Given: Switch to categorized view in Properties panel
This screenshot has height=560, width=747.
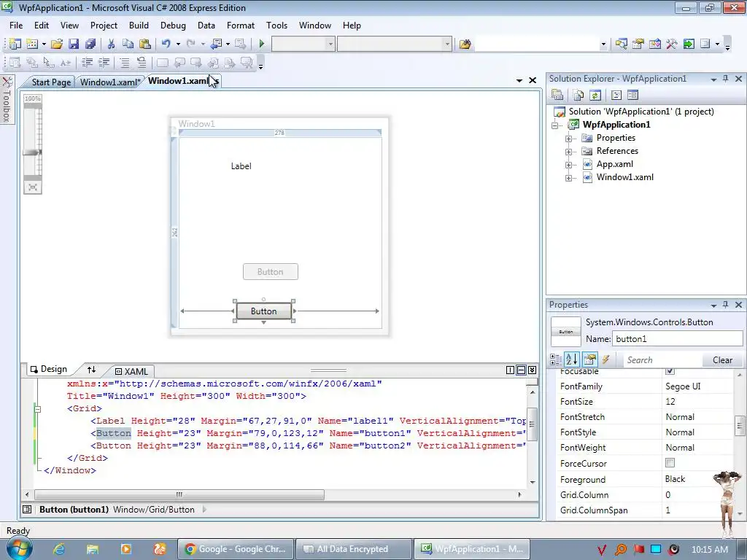Looking at the screenshot, I should coord(555,359).
